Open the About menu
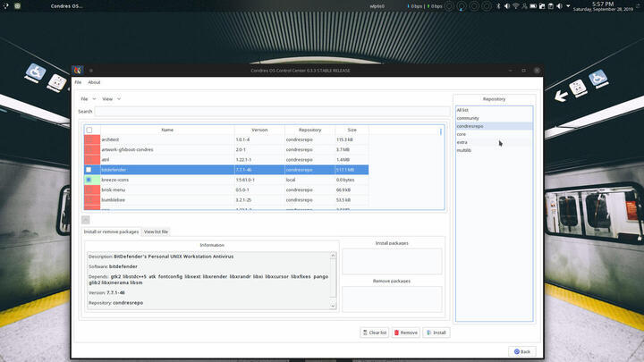644x362 pixels. (94, 82)
